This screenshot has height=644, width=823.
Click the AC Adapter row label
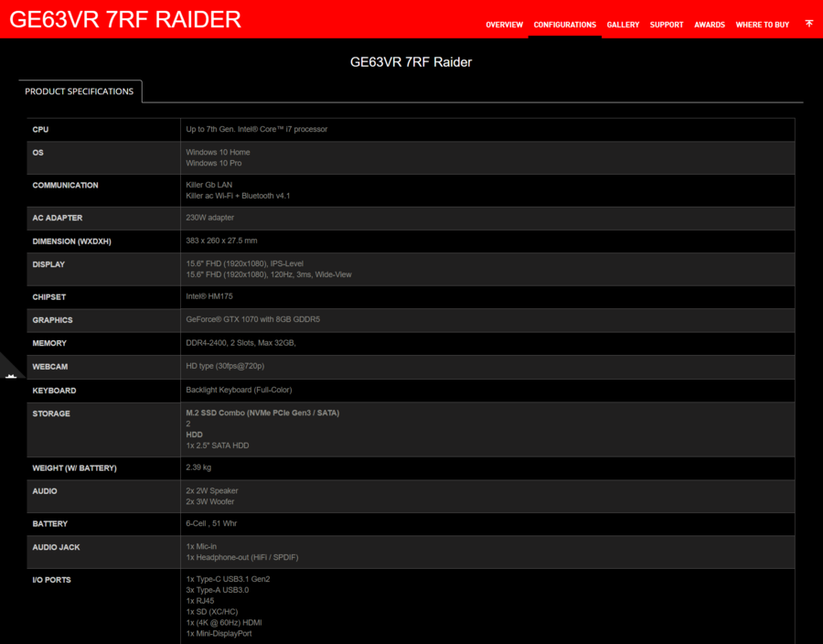pyautogui.click(x=58, y=218)
